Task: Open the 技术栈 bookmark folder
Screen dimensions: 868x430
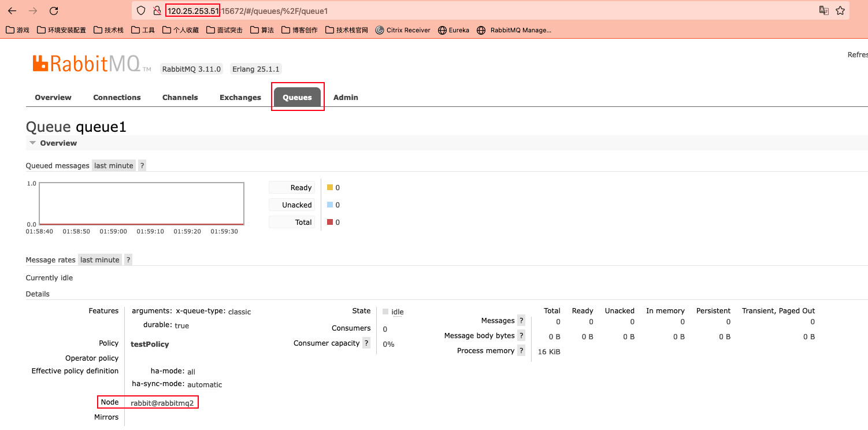Action: [109, 30]
